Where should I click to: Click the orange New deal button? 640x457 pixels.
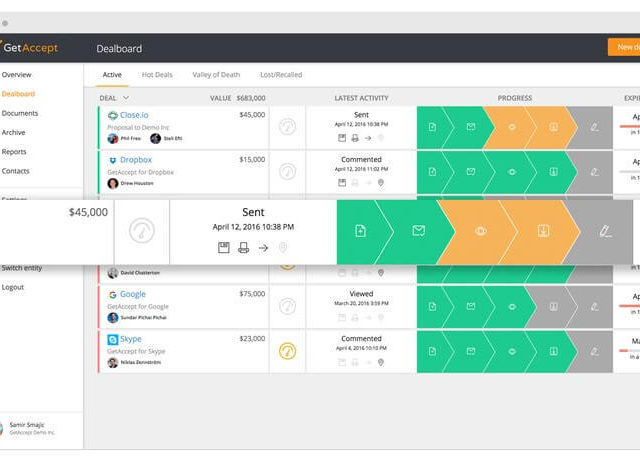pyautogui.click(x=624, y=47)
